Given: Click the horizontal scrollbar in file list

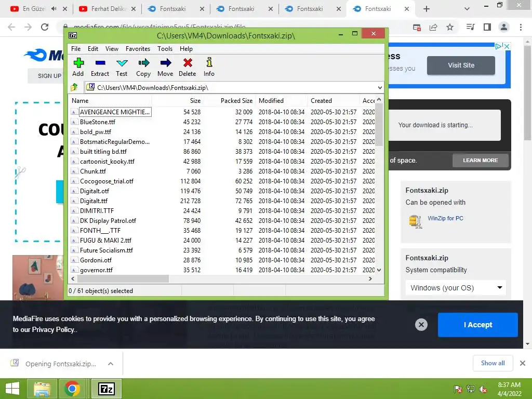Looking at the screenshot, I should point(123,278).
